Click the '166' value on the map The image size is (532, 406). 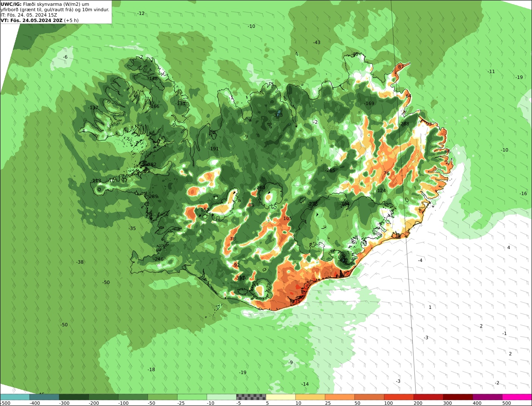click(x=155, y=106)
